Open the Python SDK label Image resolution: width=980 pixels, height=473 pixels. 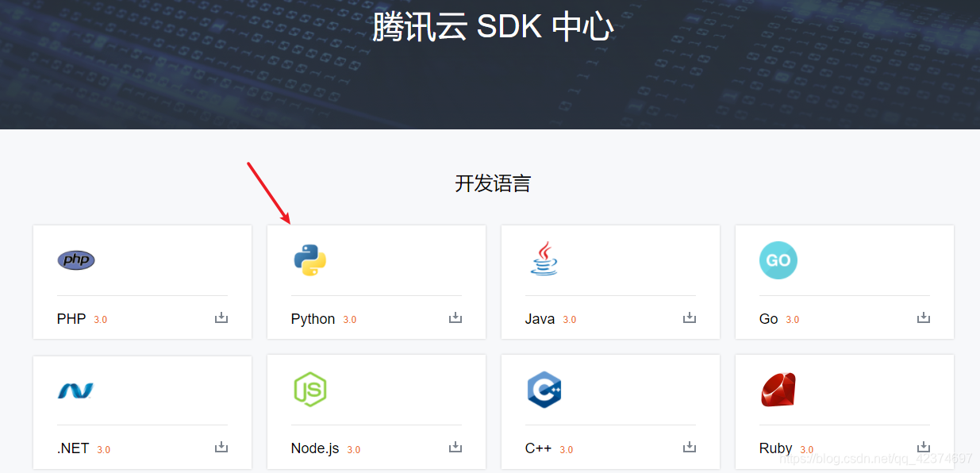[x=313, y=319]
